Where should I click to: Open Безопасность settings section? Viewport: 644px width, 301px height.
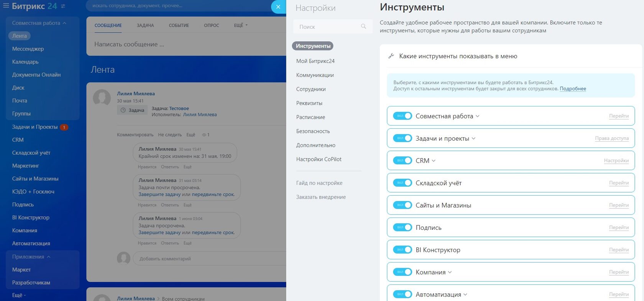click(313, 131)
